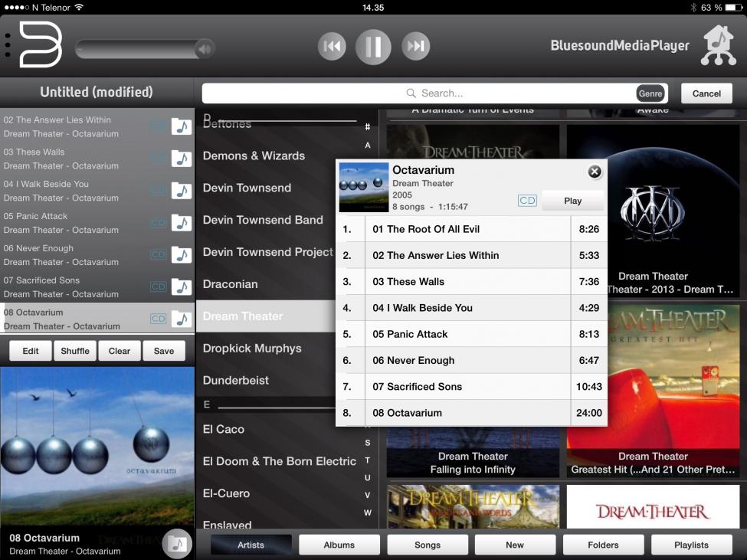Screen dimensions: 747x560
Task: Click the Search input field
Action: pos(434,93)
